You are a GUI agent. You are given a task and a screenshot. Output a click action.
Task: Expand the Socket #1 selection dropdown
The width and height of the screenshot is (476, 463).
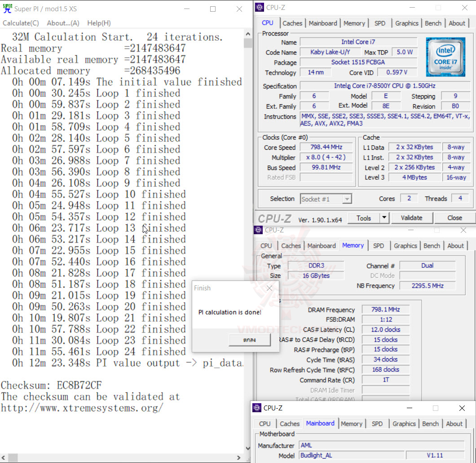click(347, 199)
